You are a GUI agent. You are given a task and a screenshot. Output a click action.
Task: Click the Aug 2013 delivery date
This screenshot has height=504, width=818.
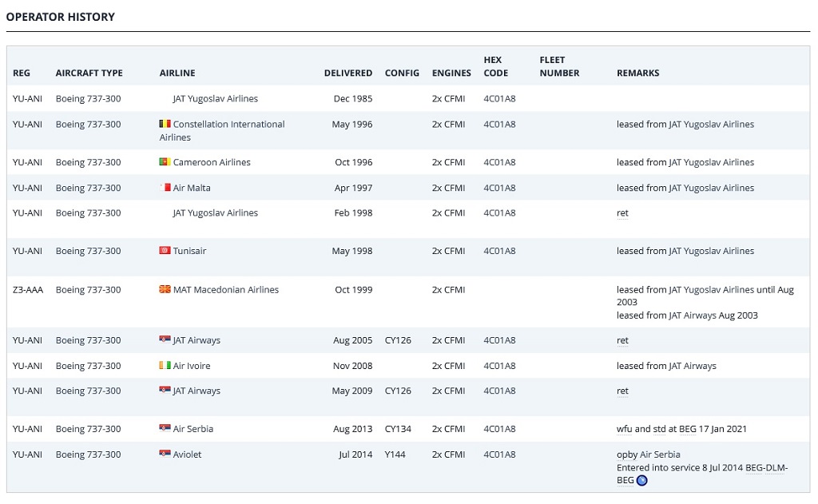pos(352,429)
